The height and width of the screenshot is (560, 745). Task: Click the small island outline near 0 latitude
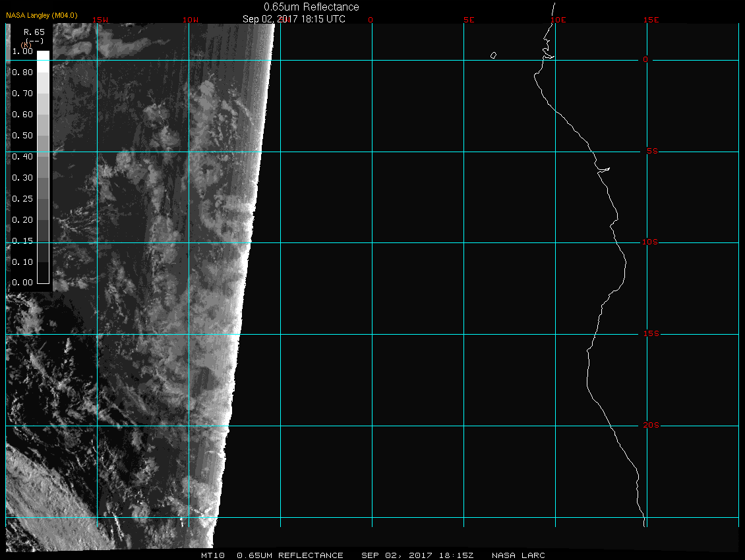click(494, 55)
